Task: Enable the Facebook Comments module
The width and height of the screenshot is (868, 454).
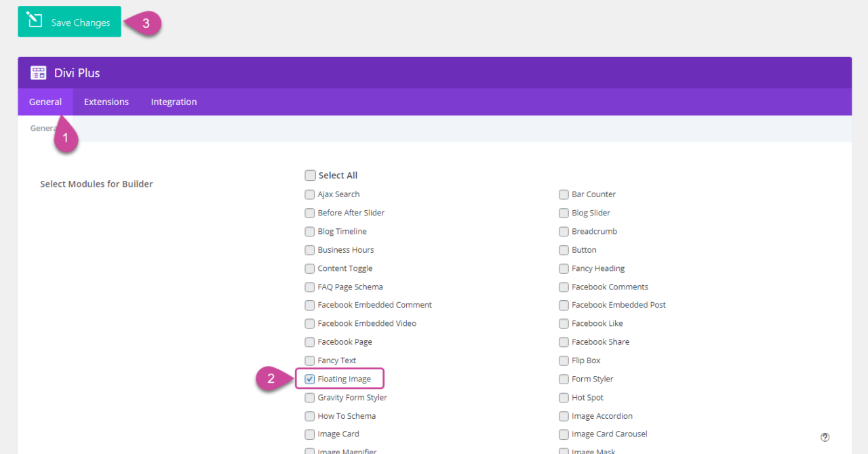Action: tap(564, 287)
